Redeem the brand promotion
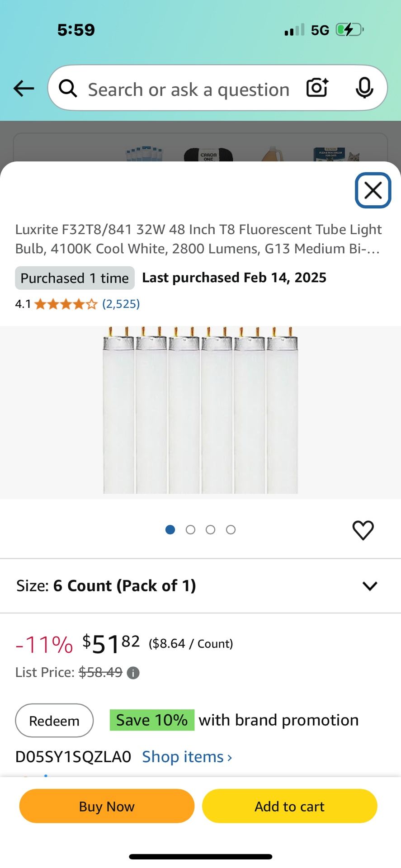401x868 pixels. tap(54, 721)
